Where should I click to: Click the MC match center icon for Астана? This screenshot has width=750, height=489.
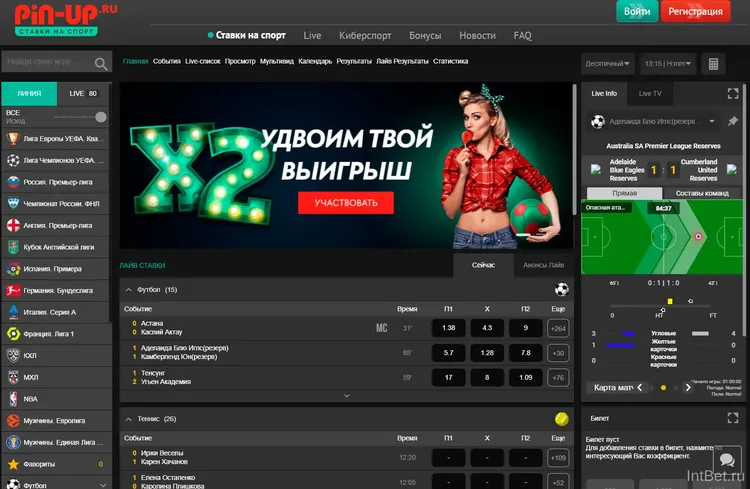tap(381, 328)
